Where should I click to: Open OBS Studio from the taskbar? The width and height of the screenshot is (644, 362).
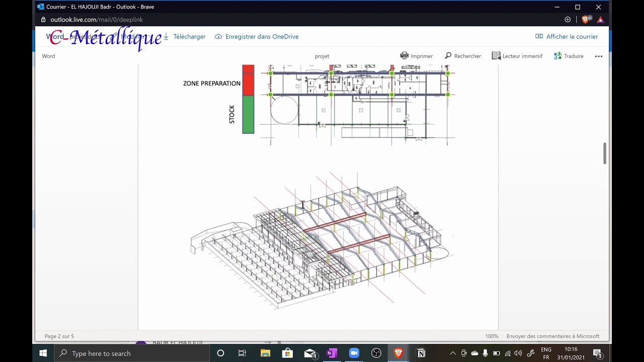[376, 353]
